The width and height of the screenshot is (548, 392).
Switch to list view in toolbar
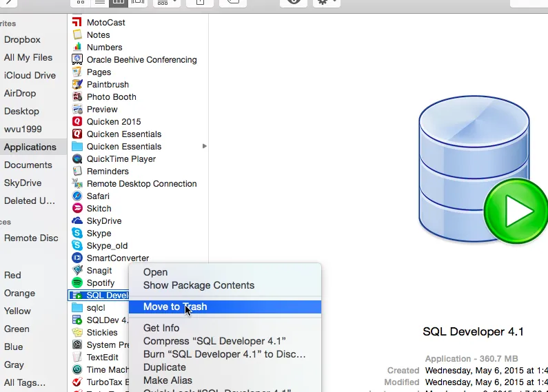click(100, 3)
